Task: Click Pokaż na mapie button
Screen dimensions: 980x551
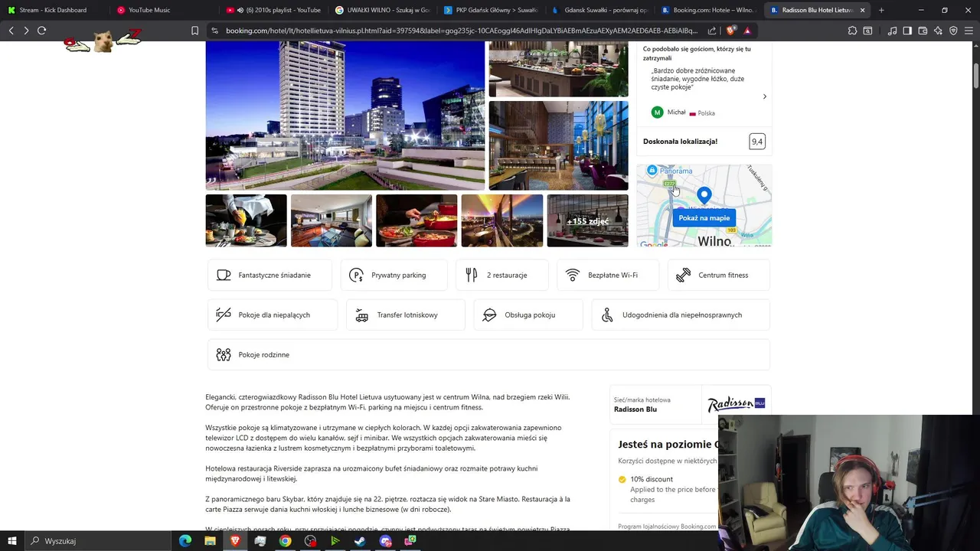Action: point(704,218)
